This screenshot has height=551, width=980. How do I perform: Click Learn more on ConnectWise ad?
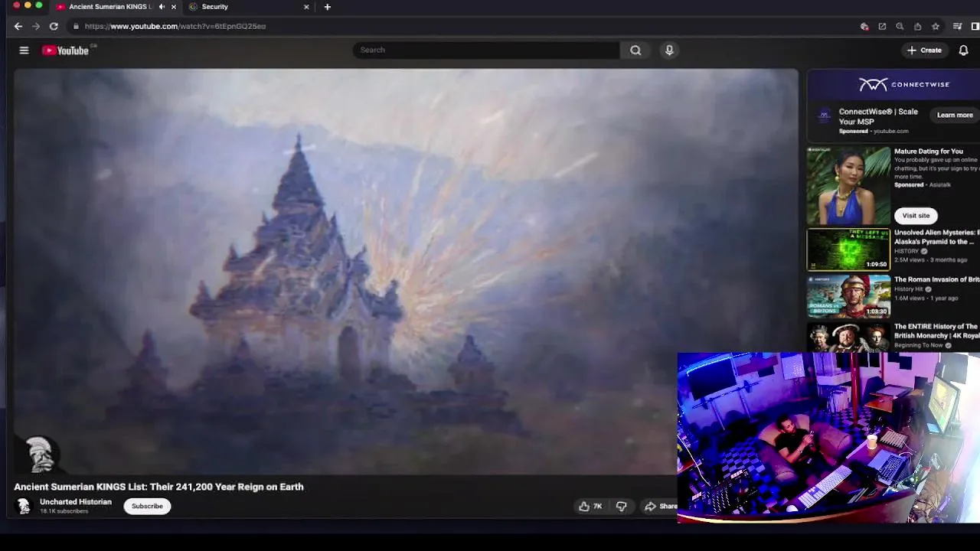pyautogui.click(x=955, y=115)
